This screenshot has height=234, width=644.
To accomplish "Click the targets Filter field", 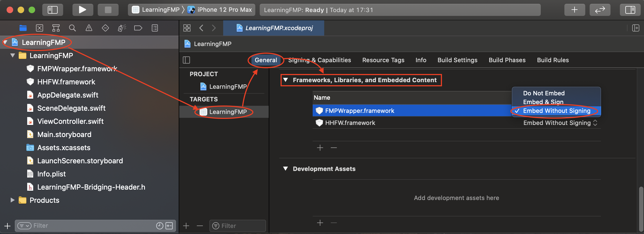I will pos(238,226).
